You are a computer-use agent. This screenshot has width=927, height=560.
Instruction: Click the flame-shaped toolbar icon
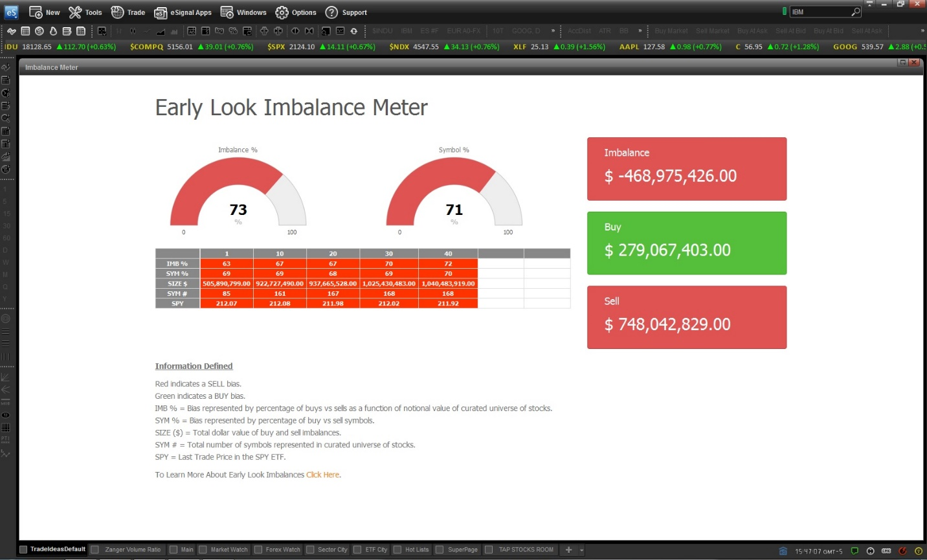(53, 31)
